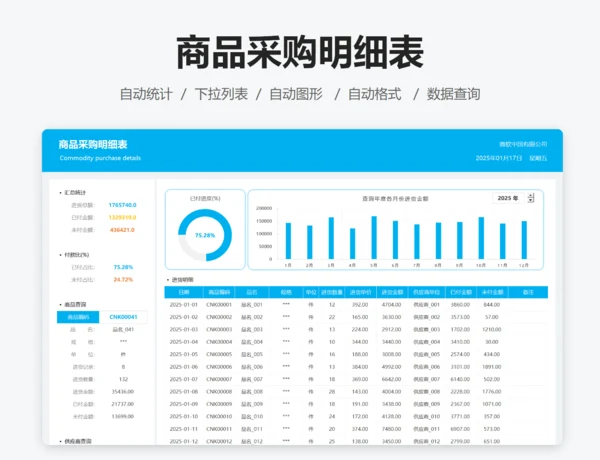
Task: Click paid amount cell 3860.00
Action: click(x=460, y=305)
